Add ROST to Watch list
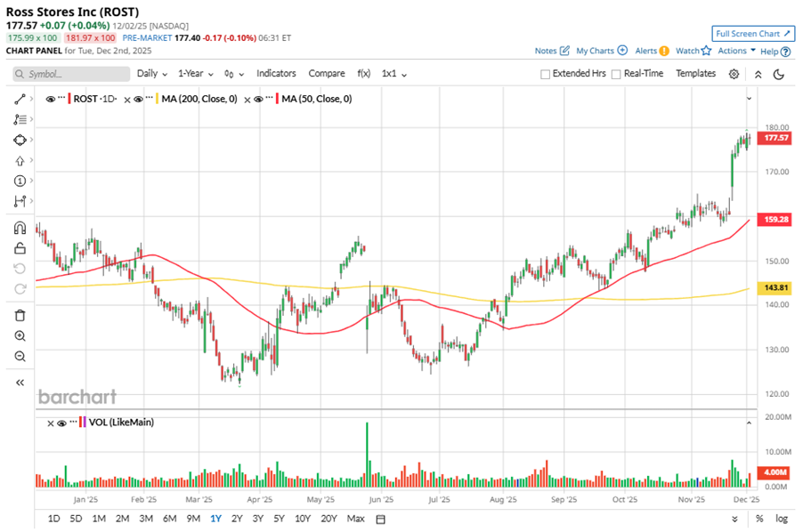803x532 pixels. coord(693,51)
